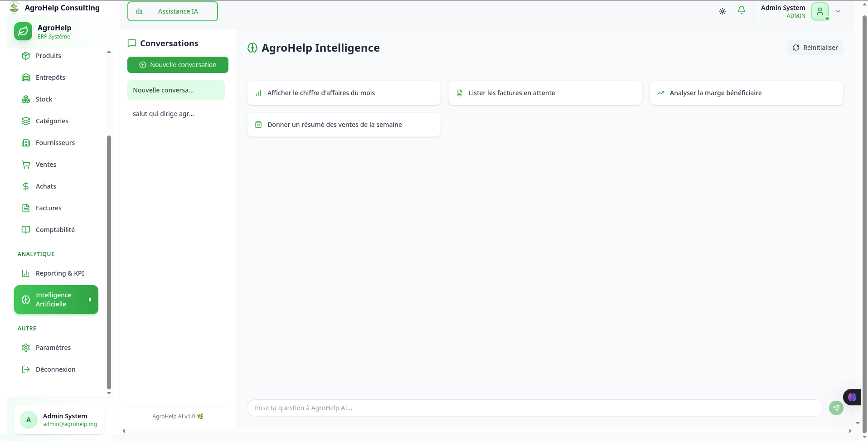The width and height of the screenshot is (868, 441).
Task: Open Reporting & KPI page
Action: click(x=60, y=273)
